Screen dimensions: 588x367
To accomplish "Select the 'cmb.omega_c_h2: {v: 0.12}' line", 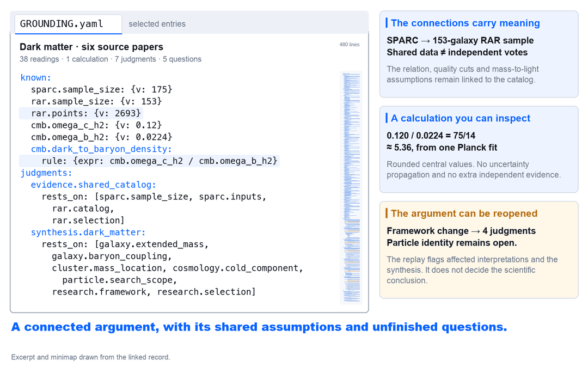I will pyautogui.click(x=96, y=125).
